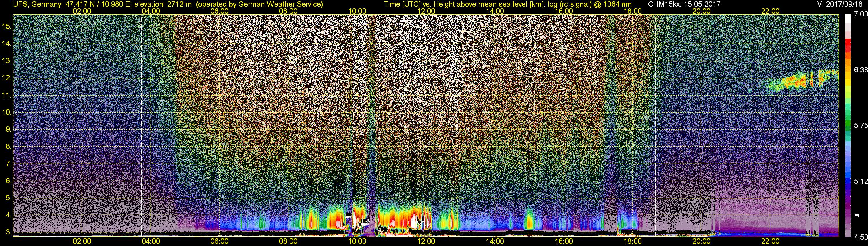This screenshot has height=246, width=868.
Task: Click the 4. km height axis label
Action: pyautogui.click(x=8, y=215)
